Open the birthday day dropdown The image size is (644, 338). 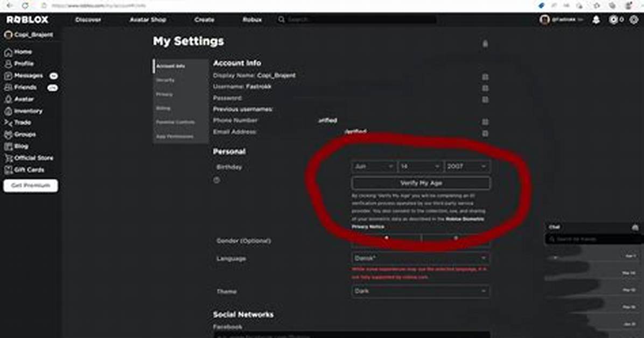pyautogui.click(x=420, y=166)
